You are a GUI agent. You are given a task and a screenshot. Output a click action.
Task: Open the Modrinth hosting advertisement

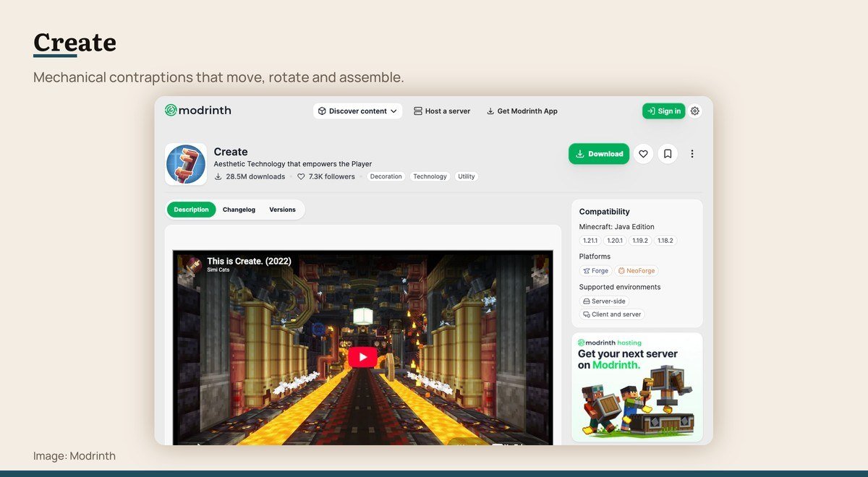[x=637, y=387]
